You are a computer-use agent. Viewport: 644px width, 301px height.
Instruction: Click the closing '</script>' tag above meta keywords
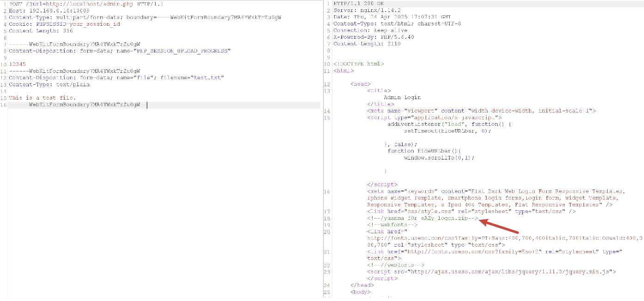pos(382,184)
